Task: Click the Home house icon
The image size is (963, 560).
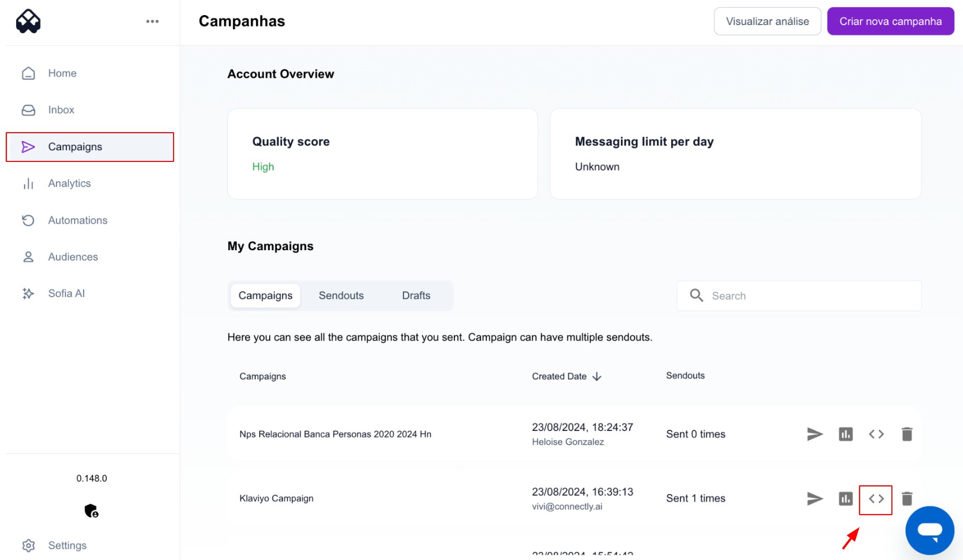Action: pos(28,73)
